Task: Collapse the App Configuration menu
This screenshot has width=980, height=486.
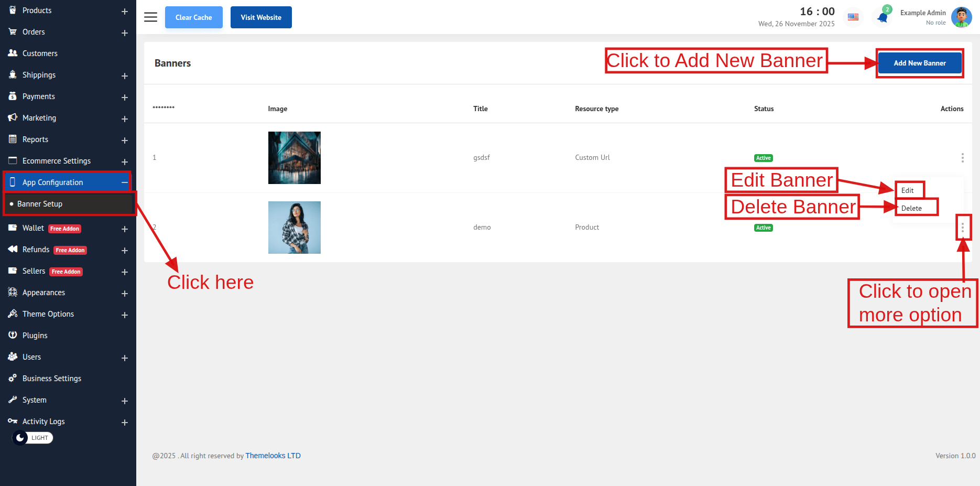Action: coord(124,182)
